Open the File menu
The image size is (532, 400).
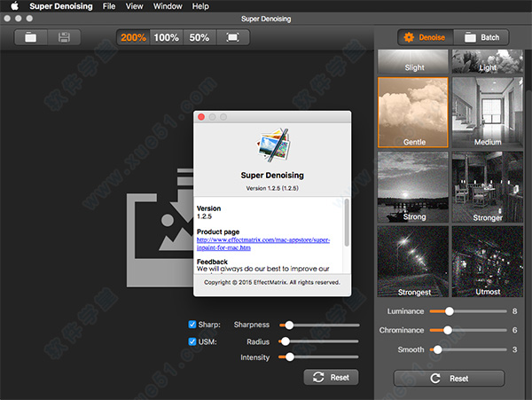click(x=109, y=6)
